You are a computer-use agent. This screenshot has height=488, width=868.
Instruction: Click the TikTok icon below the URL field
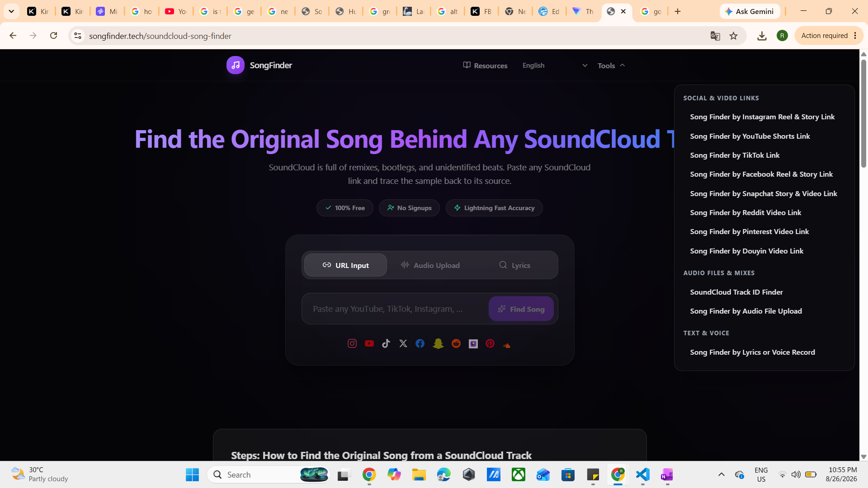pos(386,344)
